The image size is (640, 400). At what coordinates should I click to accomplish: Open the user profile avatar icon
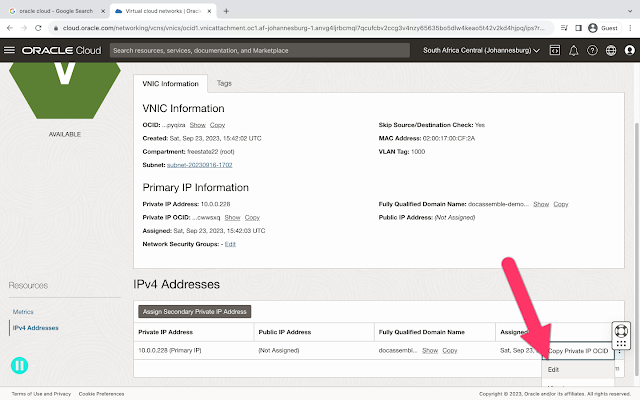(630, 50)
